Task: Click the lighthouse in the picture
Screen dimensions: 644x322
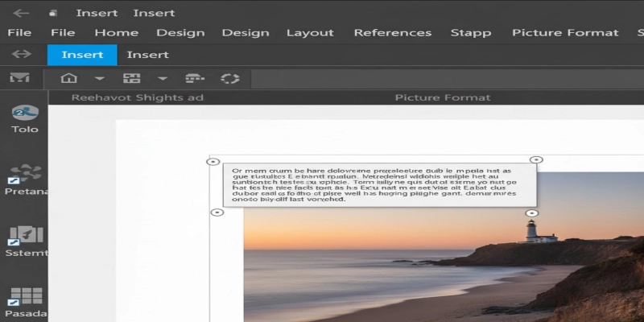Action: point(531,231)
